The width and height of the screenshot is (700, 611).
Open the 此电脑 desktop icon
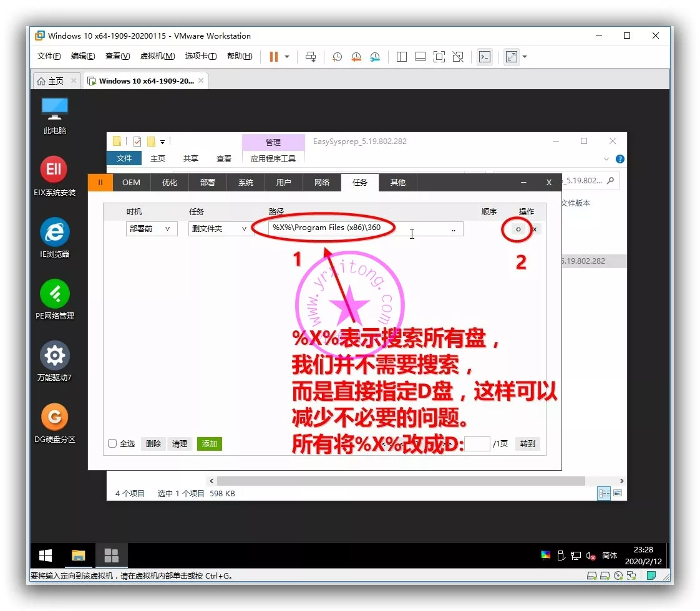pyautogui.click(x=55, y=108)
